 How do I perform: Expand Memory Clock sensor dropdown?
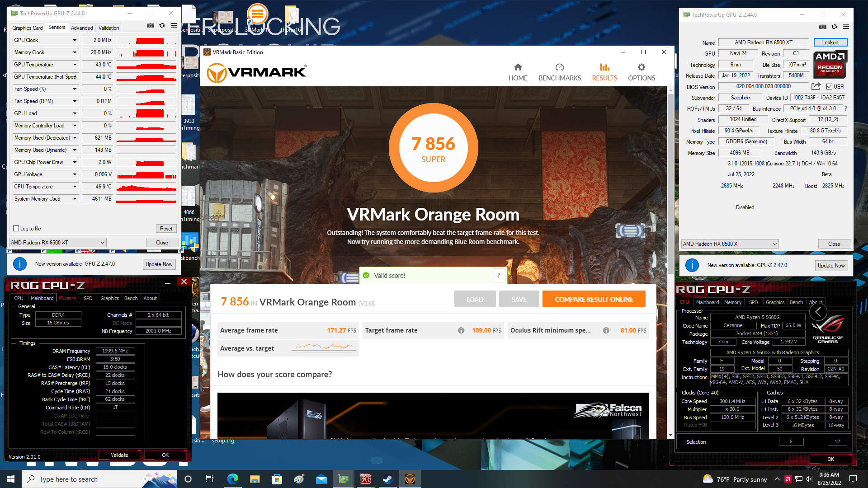(x=75, y=52)
